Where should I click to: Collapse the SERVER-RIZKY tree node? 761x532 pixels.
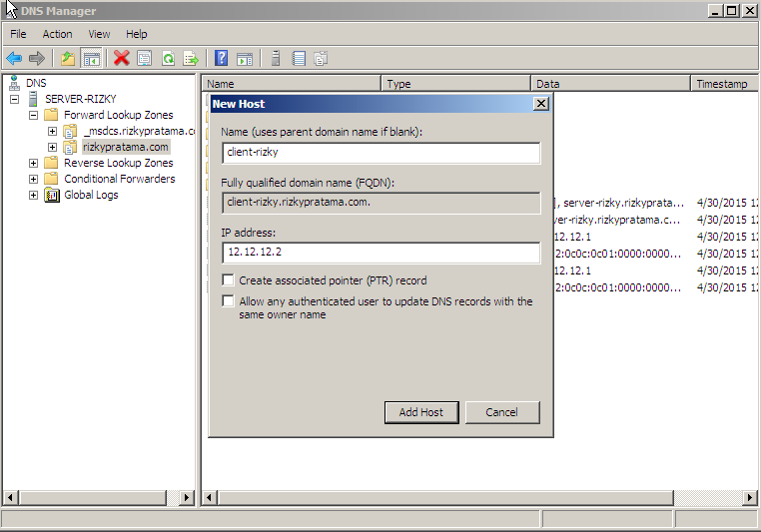[15, 99]
